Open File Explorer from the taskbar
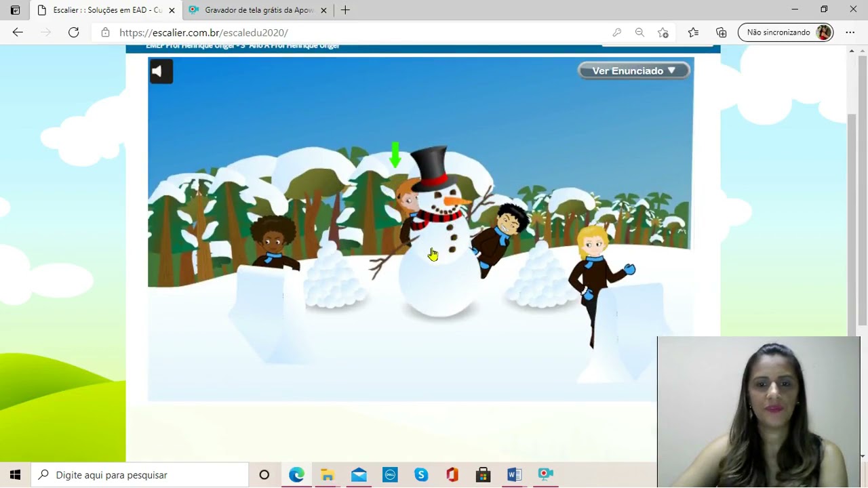This screenshot has height=488, width=868. (x=328, y=475)
